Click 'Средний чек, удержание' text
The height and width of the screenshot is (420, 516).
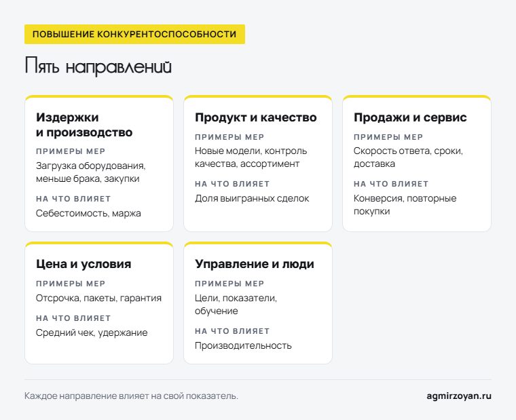pos(92,332)
